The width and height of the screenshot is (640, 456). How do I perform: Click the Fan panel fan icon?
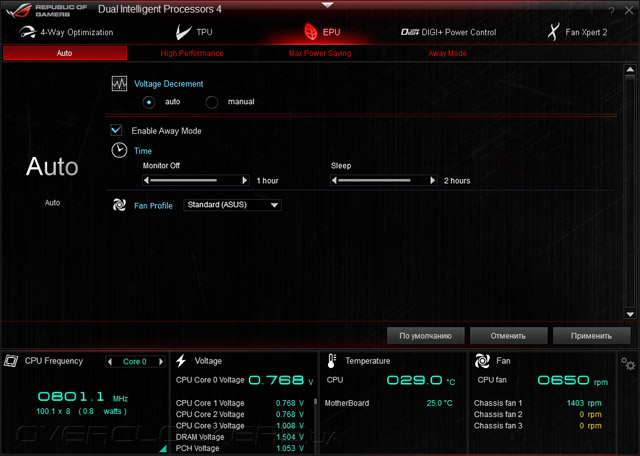click(x=482, y=361)
